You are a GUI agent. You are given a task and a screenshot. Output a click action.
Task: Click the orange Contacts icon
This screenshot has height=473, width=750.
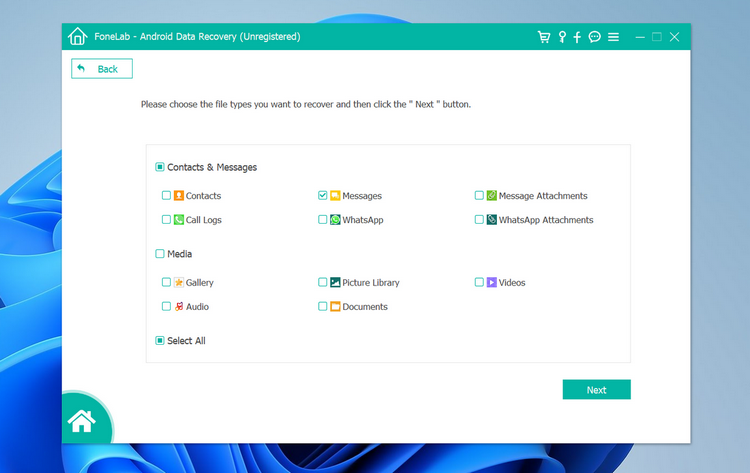coord(179,196)
